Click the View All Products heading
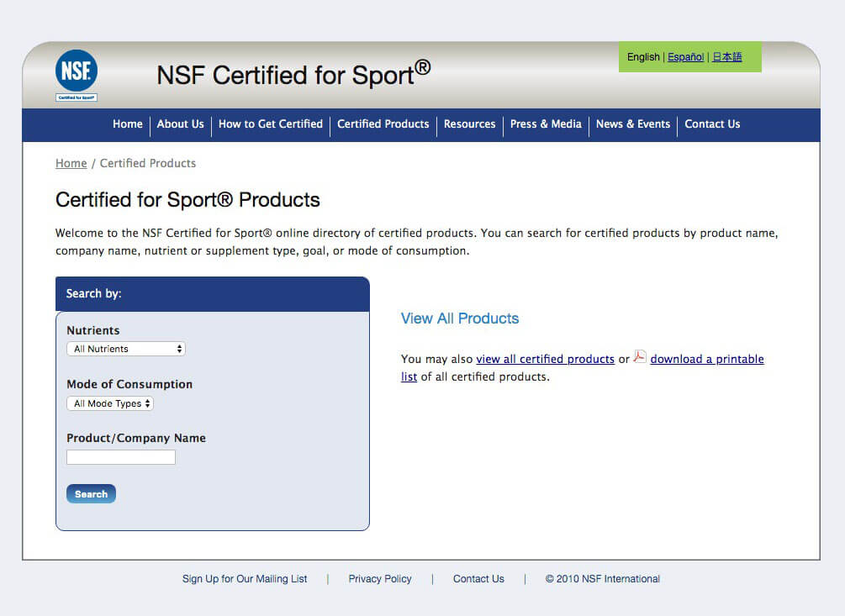The height and width of the screenshot is (616, 845). coord(460,319)
